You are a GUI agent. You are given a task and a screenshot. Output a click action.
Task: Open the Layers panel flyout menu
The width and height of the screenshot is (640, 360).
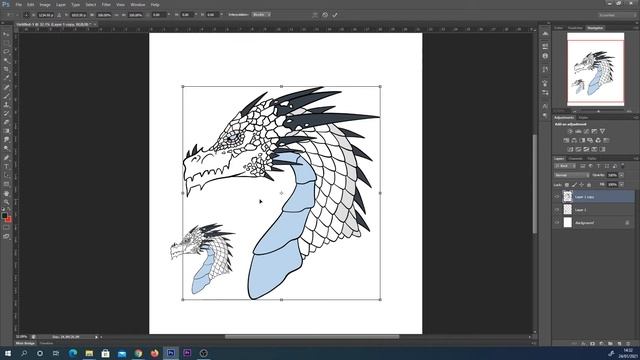636,158
